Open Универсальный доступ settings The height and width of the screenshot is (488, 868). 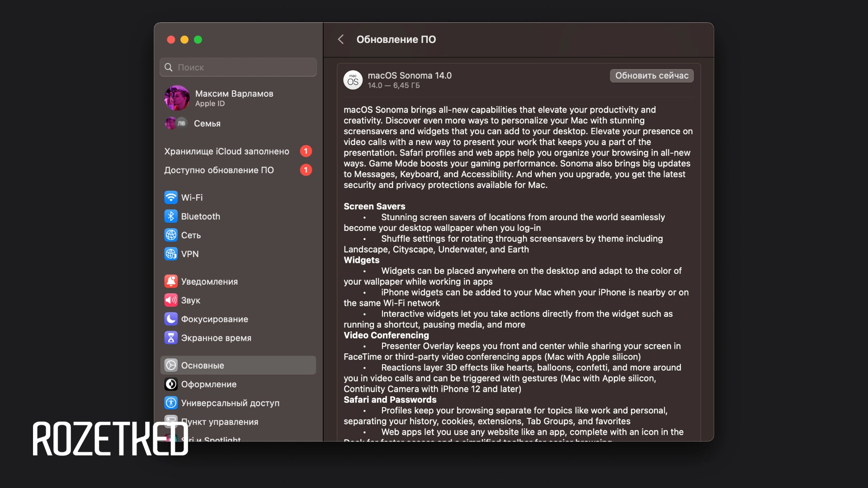[230, 403]
